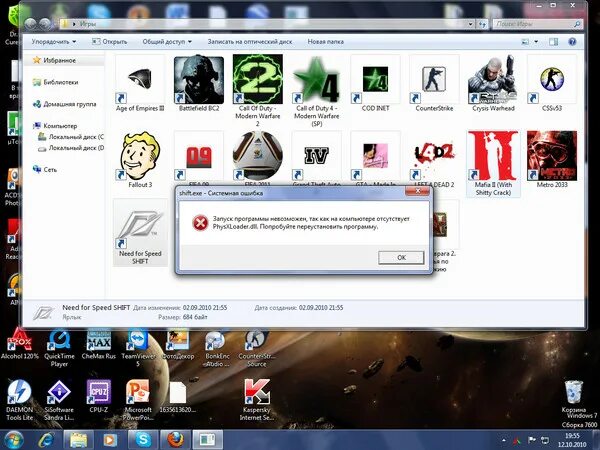Click Записать на оптический диск
Screen dimensions: 600x450
(x=249, y=41)
